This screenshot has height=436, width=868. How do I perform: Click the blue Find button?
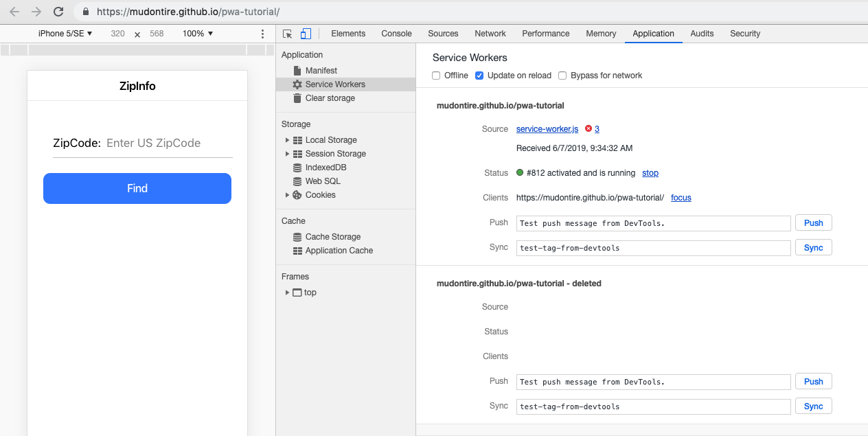click(137, 188)
